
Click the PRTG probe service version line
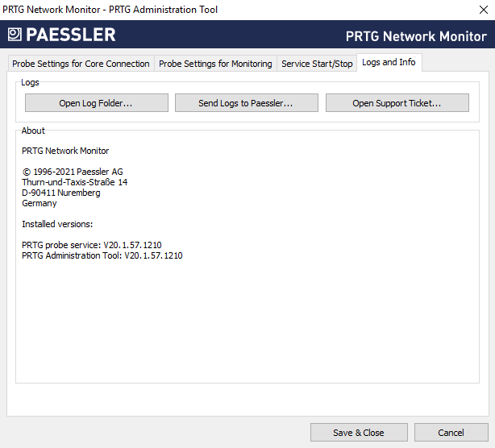[91, 245]
